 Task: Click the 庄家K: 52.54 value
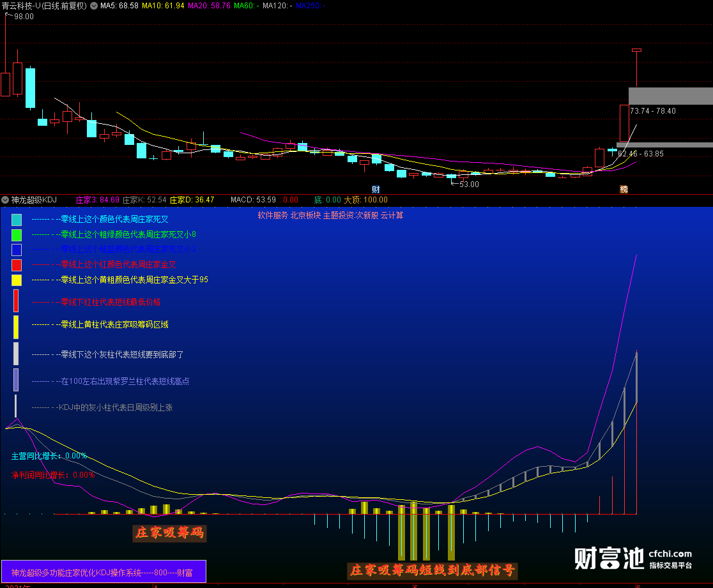click(144, 199)
